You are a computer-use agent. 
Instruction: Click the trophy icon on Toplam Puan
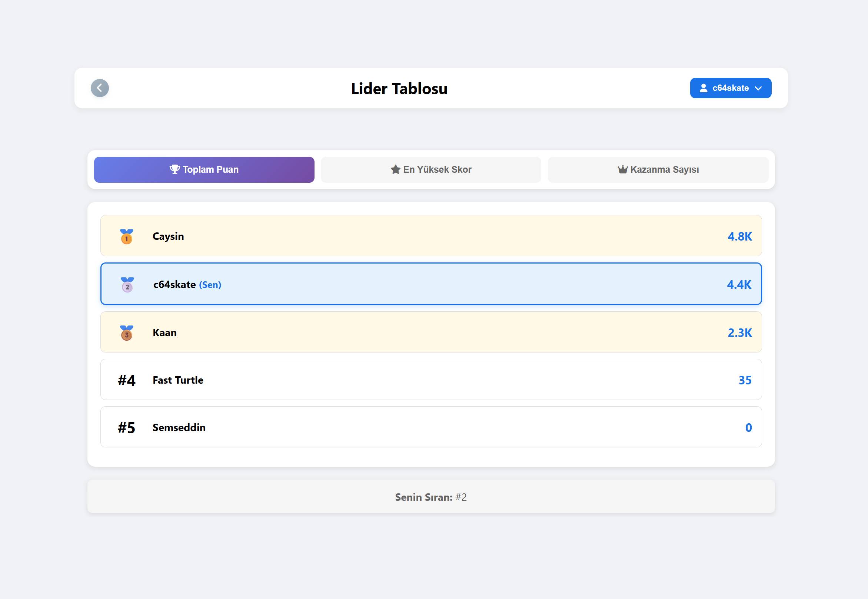tap(174, 169)
